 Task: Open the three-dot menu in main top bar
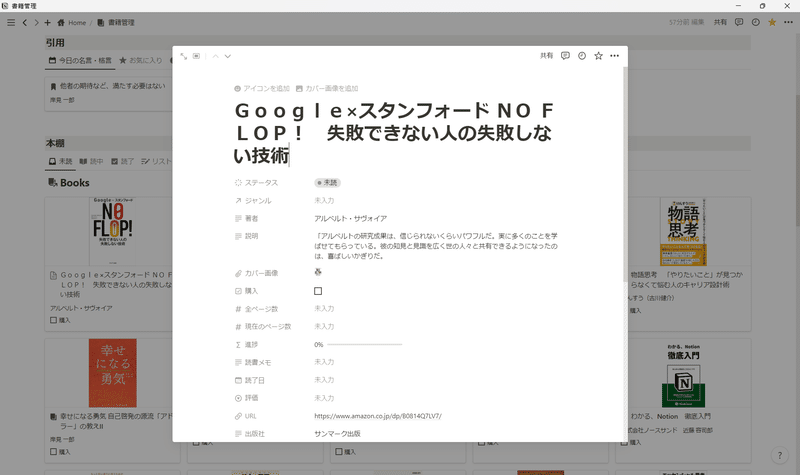[x=788, y=22]
